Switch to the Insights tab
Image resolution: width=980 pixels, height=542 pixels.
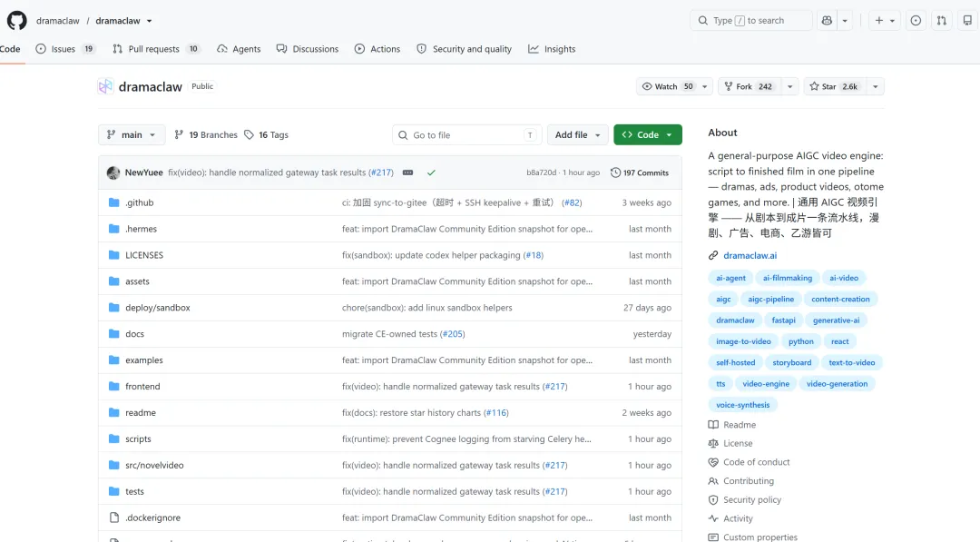tap(552, 49)
